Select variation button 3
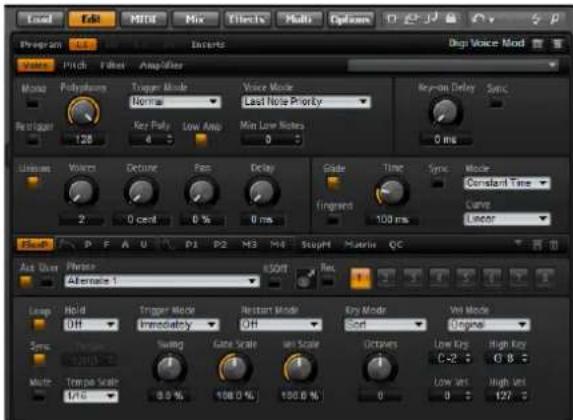This screenshot has width=573, height=420. [413, 278]
